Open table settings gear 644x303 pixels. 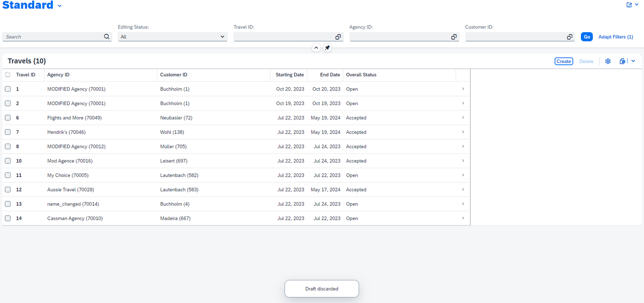point(608,61)
